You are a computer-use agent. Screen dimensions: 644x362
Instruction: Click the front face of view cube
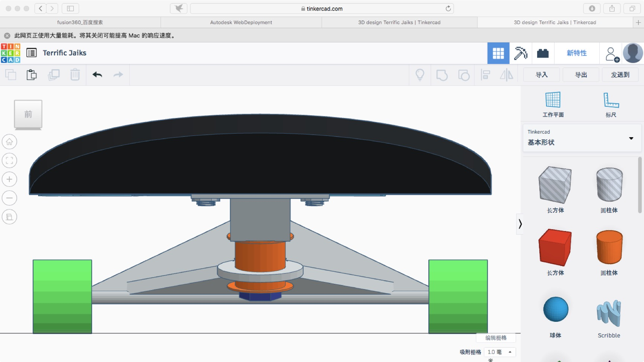tap(28, 114)
